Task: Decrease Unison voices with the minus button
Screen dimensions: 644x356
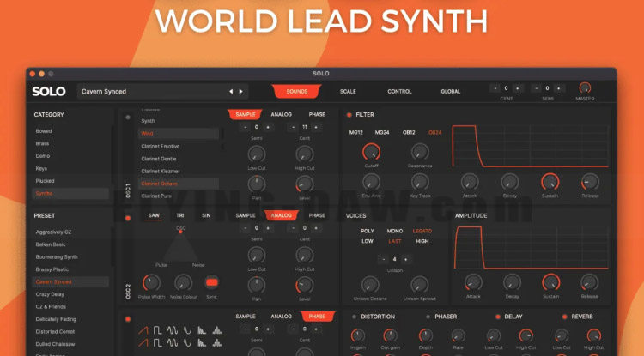Action: (383, 259)
